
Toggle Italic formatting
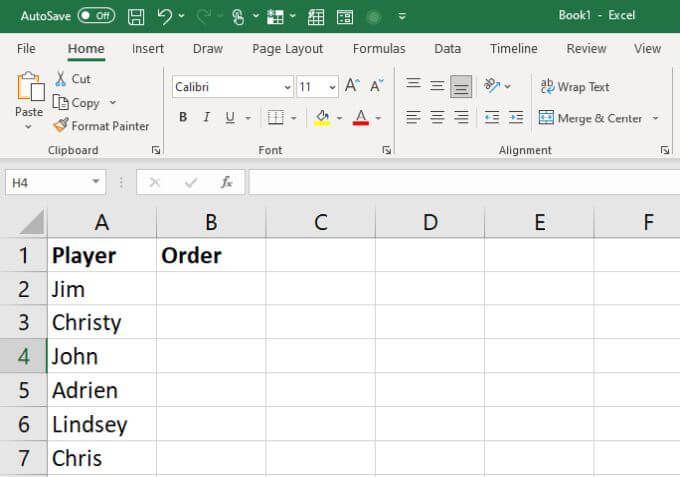pyautogui.click(x=207, y=118)
